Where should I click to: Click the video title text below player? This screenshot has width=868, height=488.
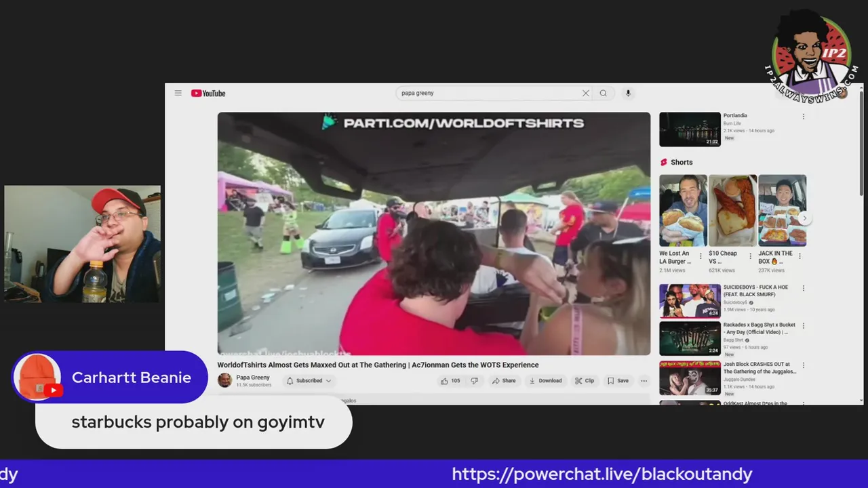(x=378, y=365)
